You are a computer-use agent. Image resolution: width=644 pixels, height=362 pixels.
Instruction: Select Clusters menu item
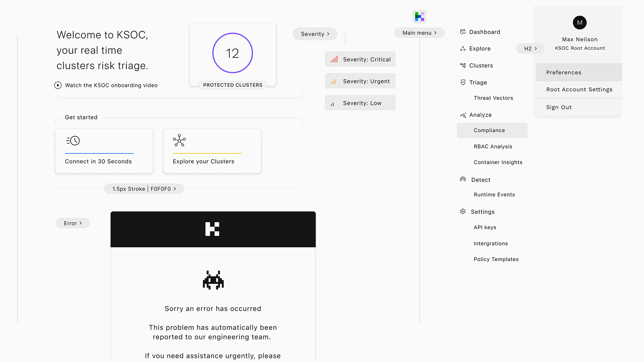tap(481, 65)
